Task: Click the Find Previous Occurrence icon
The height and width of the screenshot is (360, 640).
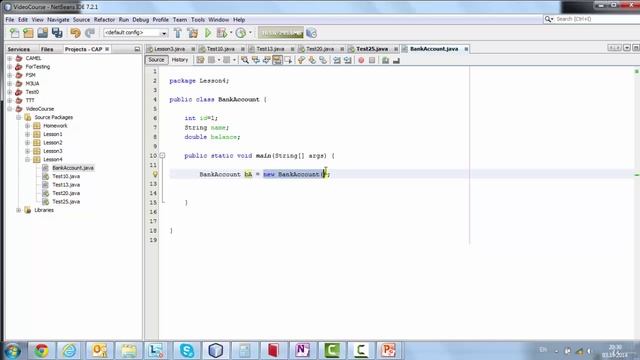Action: coord(256,60)
